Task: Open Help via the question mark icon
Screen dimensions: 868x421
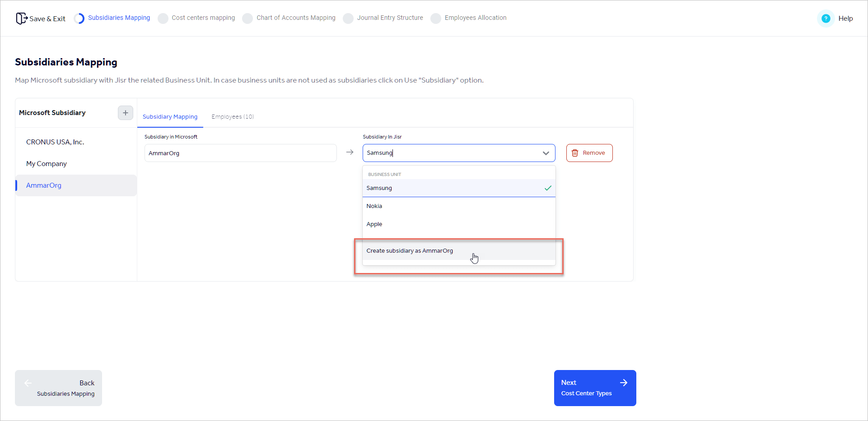Action: (x=826, y=18)
